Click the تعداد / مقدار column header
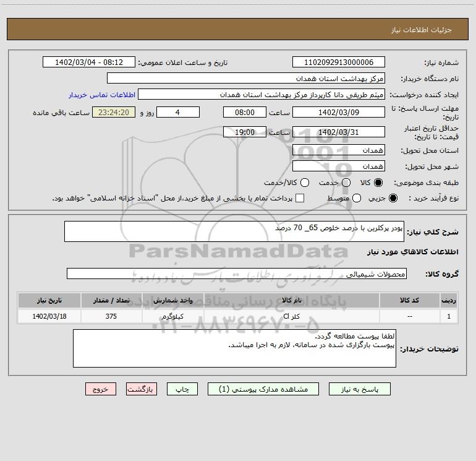476x461 pixels. click(x=111, y=300)
